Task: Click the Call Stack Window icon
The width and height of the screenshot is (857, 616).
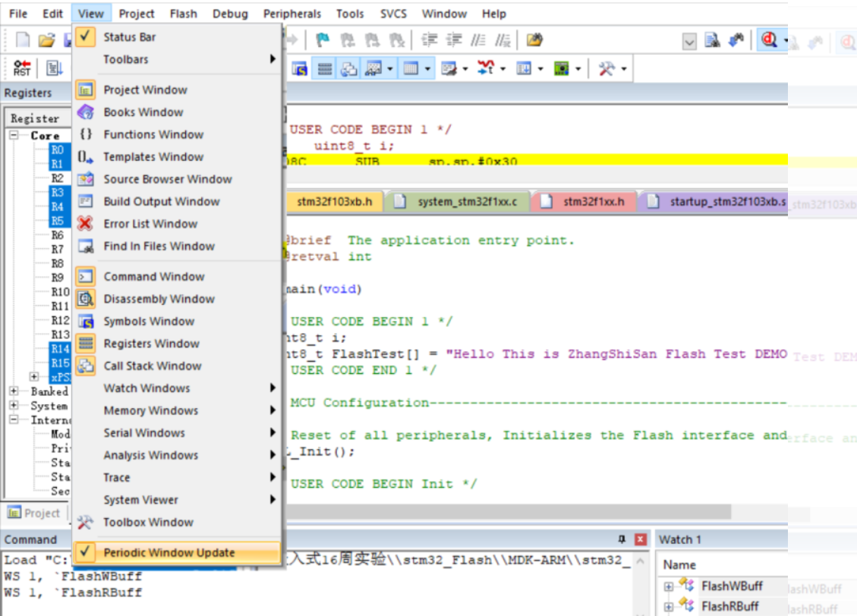Action: (85, 366)
